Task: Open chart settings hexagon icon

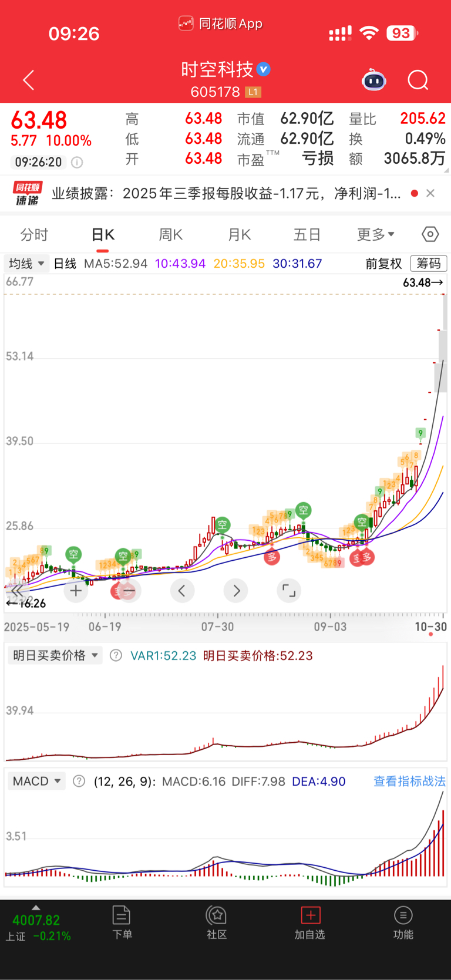Action: (x=430, y=234)
